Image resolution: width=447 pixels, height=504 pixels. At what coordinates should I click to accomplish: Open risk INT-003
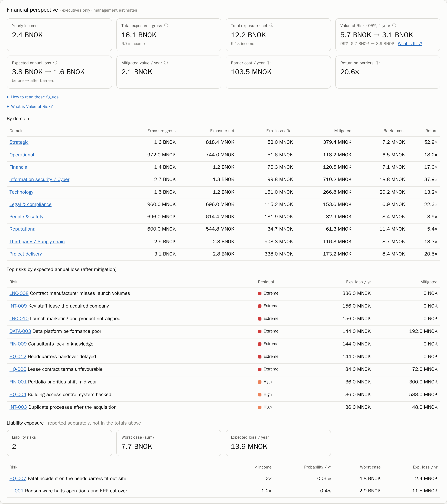[18, 407]
